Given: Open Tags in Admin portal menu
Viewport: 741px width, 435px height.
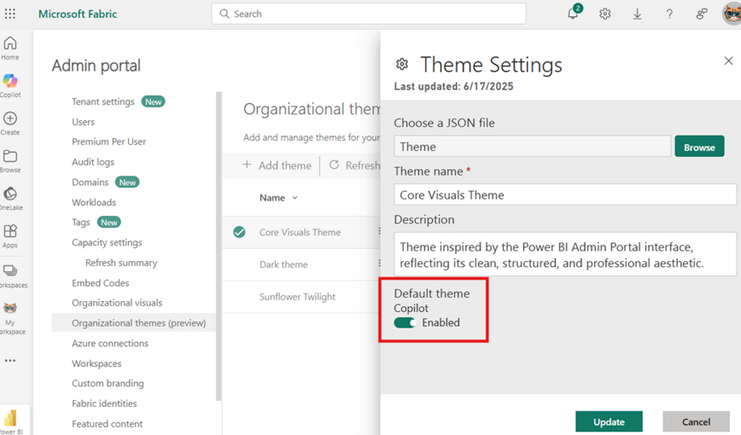Looking at the screenshot, I should (x=81, y=222).
